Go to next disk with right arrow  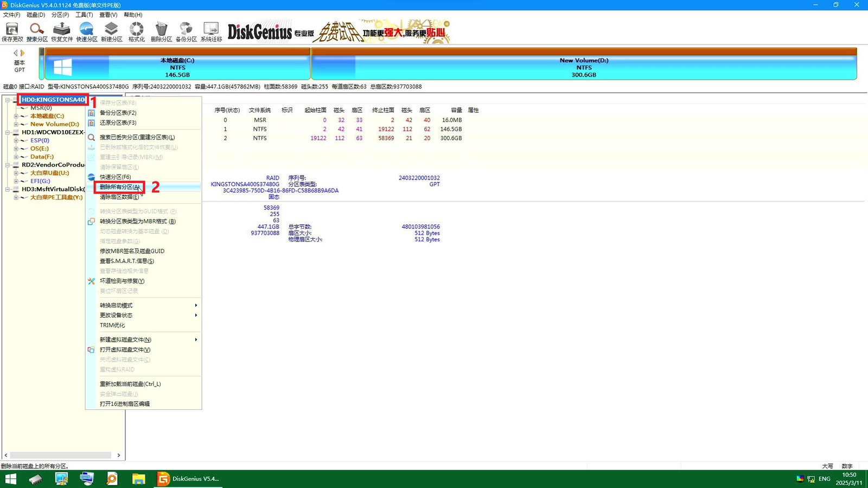point(23,53)
